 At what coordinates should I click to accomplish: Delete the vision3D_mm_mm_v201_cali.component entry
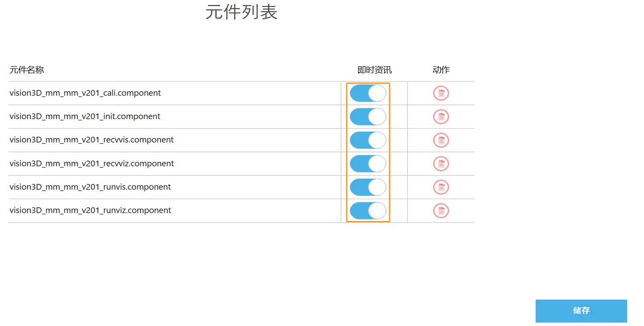click(441, 93)
